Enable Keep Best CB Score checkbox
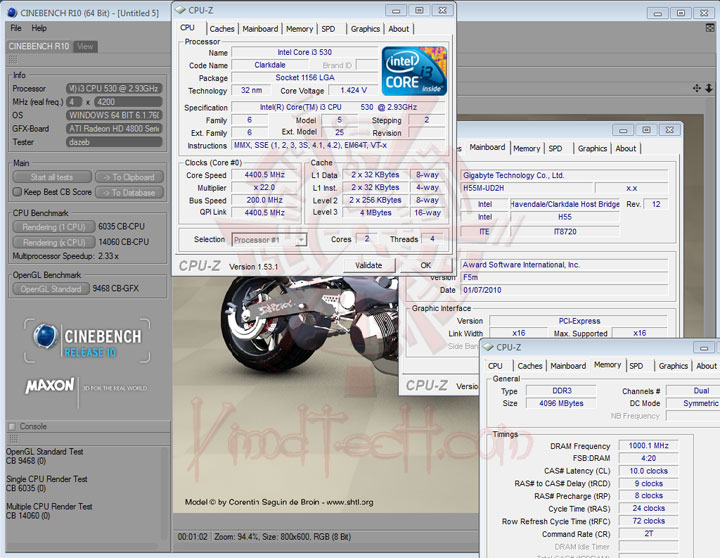This screenshot has height=558, width=720. (x=16, y=192)
